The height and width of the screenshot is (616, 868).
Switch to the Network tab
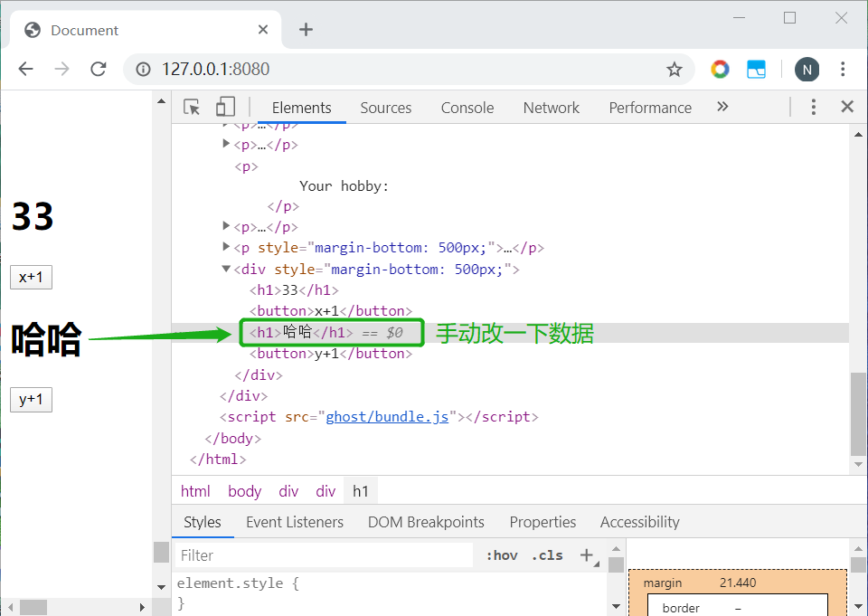[x=552, y=108]
